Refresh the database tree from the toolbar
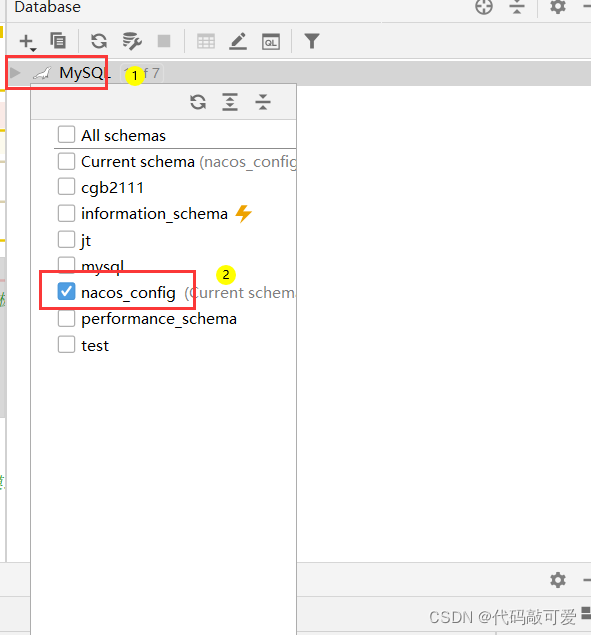The width and height of the screenshot is (591, 635). coord(99,41)
